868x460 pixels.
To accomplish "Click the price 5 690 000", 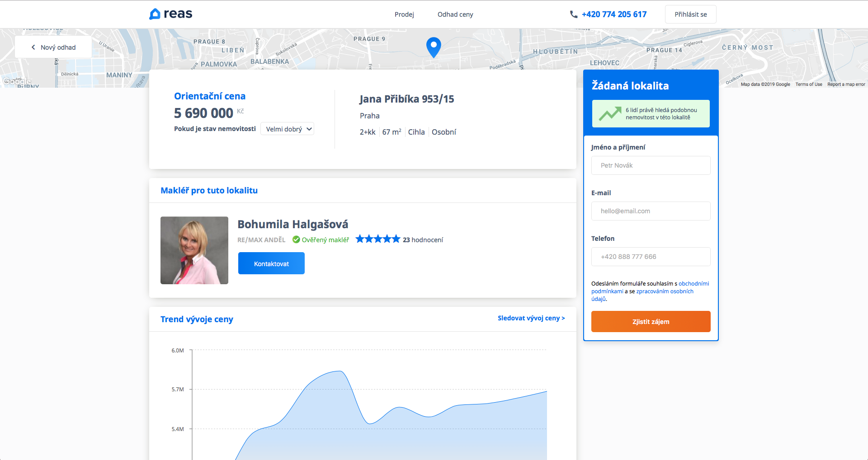I will (x=203, y=113).
